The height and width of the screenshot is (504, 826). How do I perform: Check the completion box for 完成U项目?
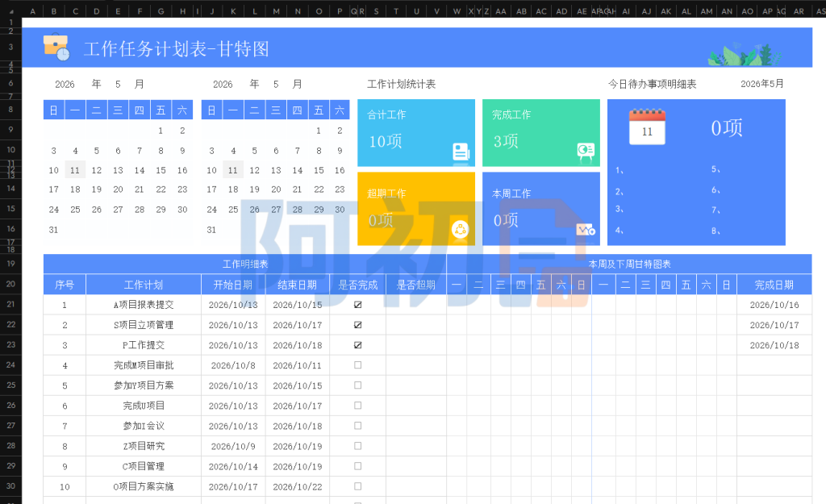(x=357, y=406)
